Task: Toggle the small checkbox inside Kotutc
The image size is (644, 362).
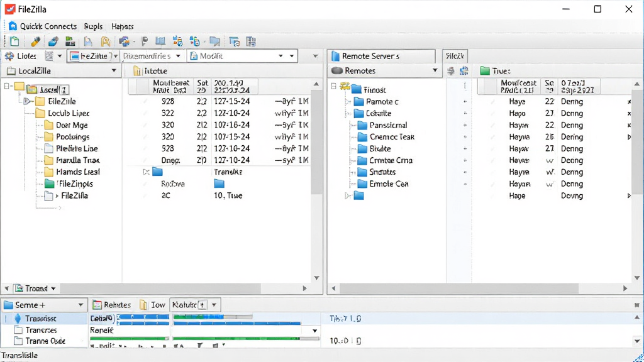Action: coord(202,305)
